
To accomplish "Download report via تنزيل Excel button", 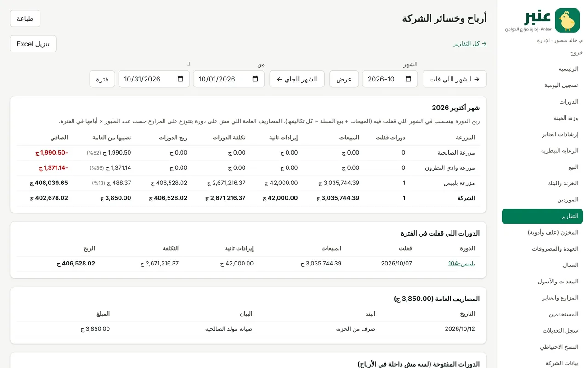I will [33, 44].
